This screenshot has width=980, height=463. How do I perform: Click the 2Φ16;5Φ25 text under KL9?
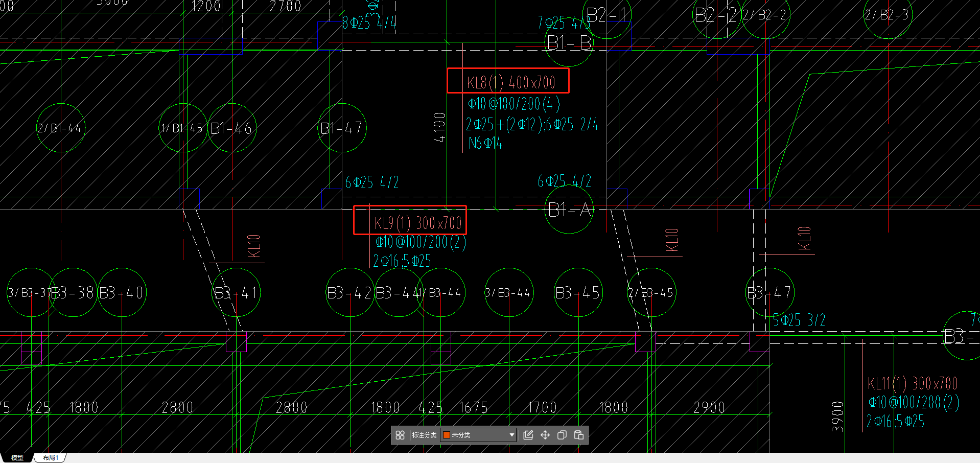402,261
